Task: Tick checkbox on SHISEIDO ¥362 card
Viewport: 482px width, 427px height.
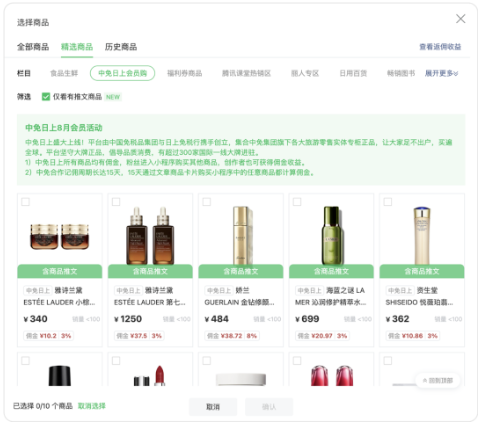Action: [388, 202]
